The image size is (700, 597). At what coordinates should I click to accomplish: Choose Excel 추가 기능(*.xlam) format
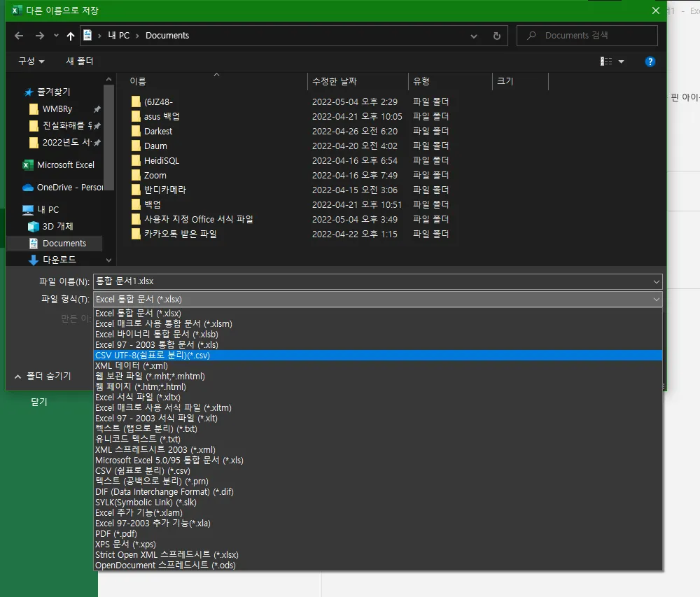coord(378,513)
